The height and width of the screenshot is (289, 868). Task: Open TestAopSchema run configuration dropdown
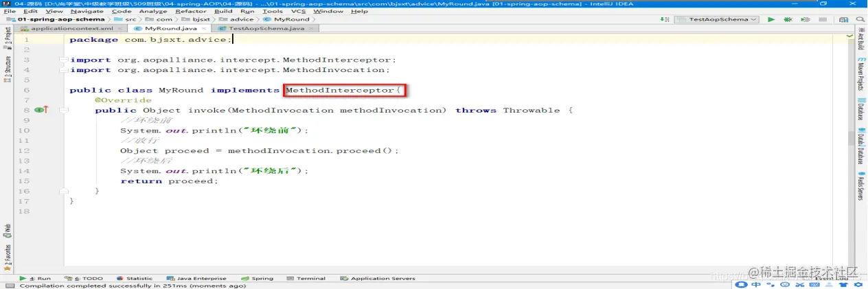click(x=716, y=19)
